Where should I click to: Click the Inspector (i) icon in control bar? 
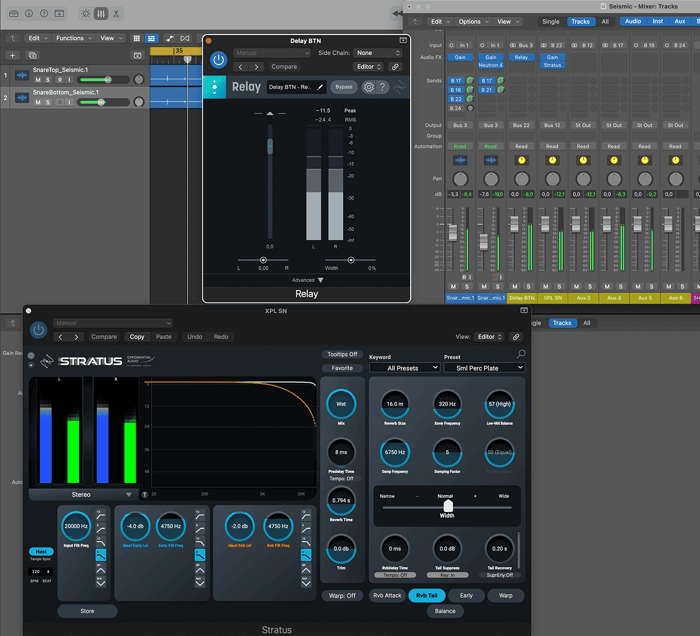coord(29,13)
